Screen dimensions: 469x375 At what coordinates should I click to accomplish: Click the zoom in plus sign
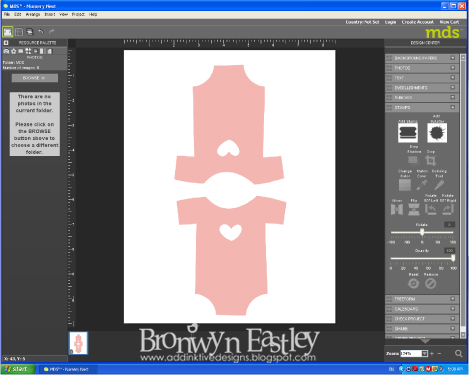[x=432, y=353]
